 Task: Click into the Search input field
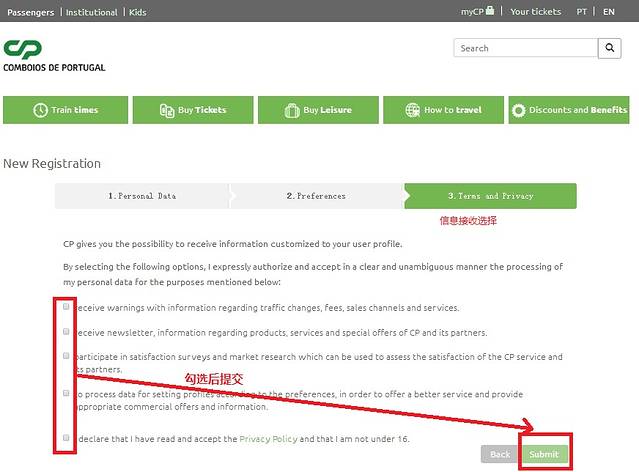tap(524, 48)
